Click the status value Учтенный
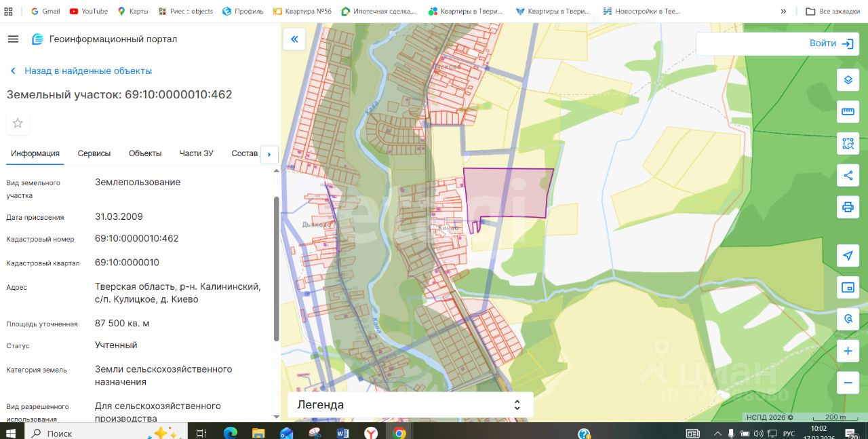The width and height of the screenshot is (868, 439). (x=116, y=345)
